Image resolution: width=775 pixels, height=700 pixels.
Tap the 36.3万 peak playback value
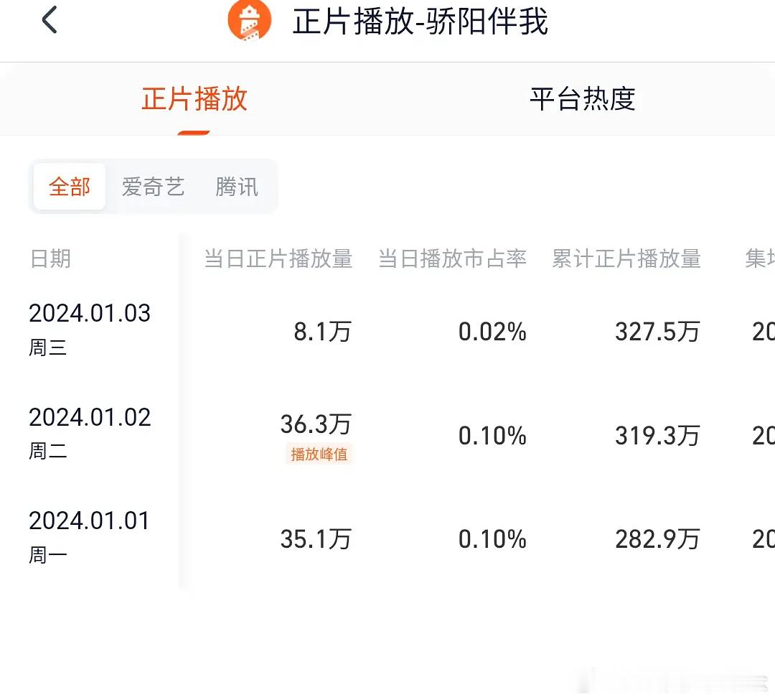pyautogui.click(x=316, y=425)
